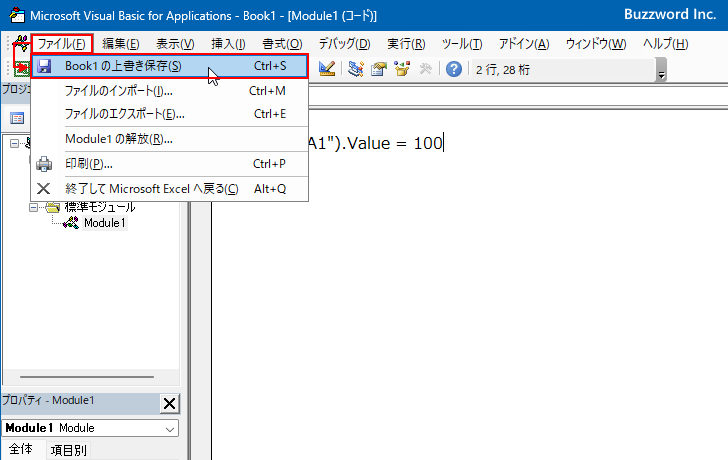The width and height of the screenshot is (728, 460).
Task: Click the 2 行, 28 桁 position indicator
Action: tap(502, 70)
